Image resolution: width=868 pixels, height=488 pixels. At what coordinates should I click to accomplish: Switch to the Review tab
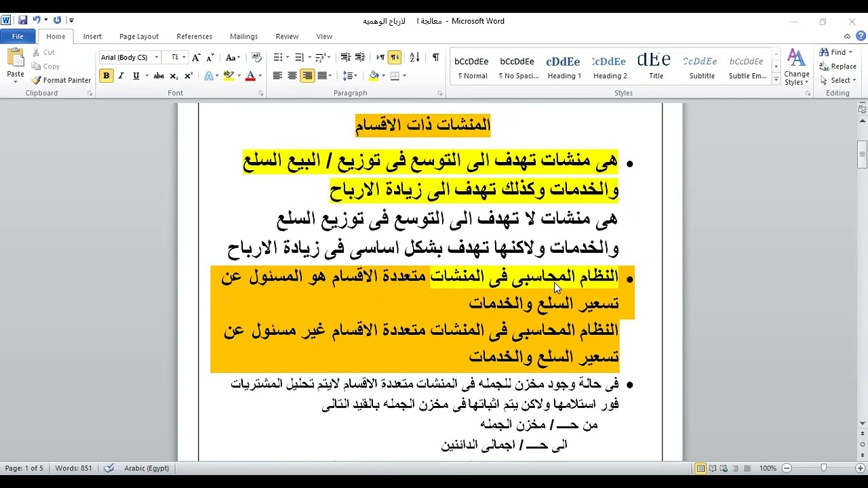(x=287, y=37)
